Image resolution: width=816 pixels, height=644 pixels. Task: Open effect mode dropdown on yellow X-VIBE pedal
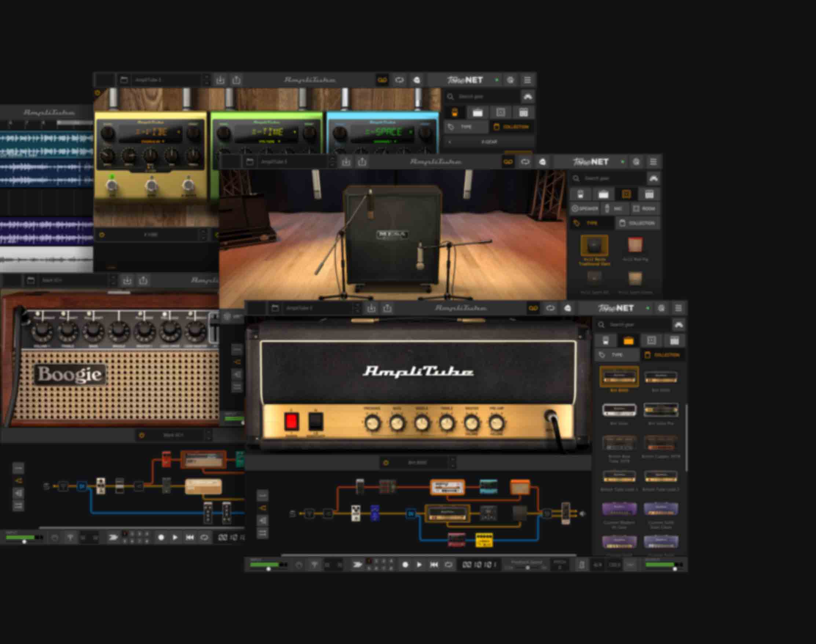[152, 142]
